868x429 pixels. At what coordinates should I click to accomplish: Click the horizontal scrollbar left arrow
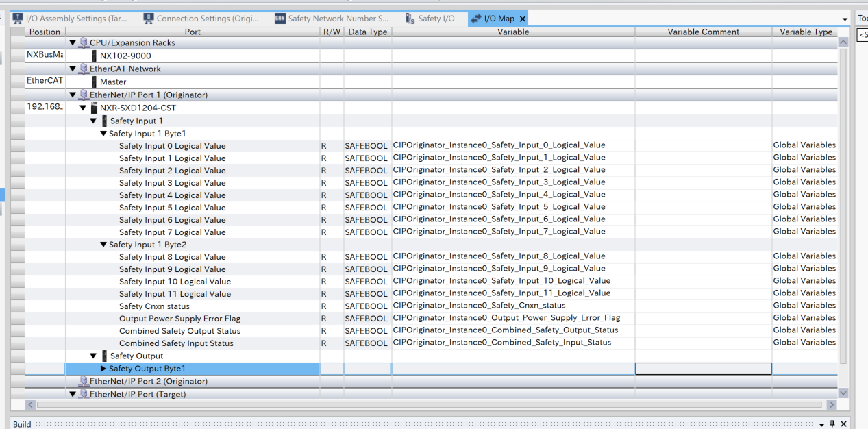(x=30, y=405)
